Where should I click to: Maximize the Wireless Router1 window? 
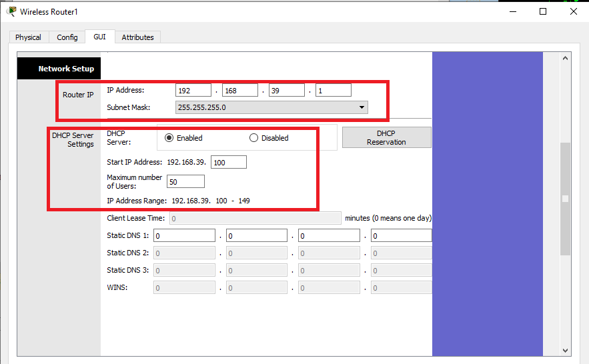click(543, 11)
